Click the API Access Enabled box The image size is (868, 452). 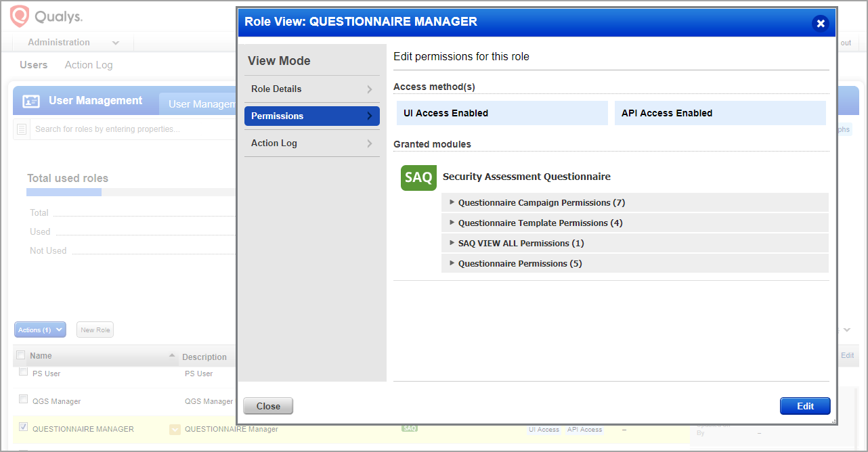[720, 113]
